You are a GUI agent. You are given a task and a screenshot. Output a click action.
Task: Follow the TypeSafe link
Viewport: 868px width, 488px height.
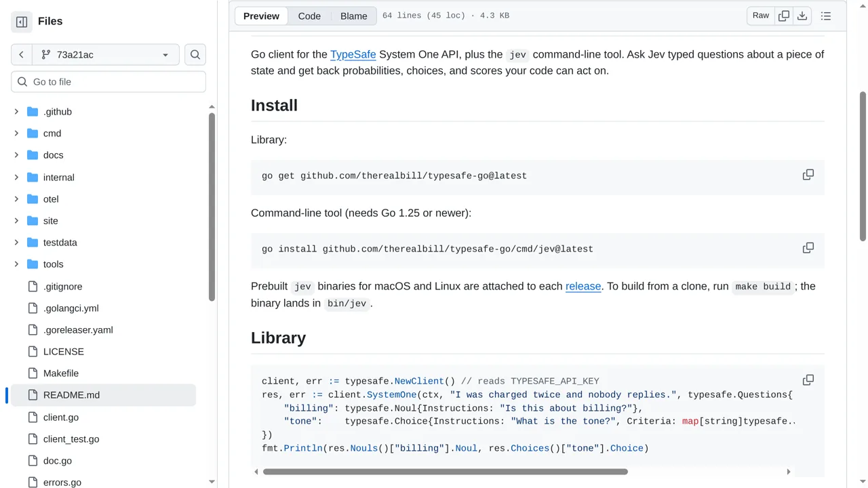(x=353, y=54)
